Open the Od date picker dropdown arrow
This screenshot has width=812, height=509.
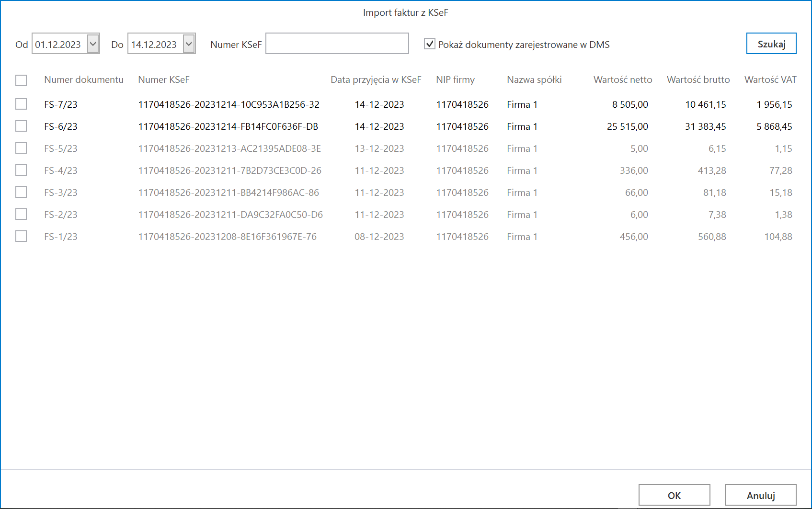pos(93,44)
